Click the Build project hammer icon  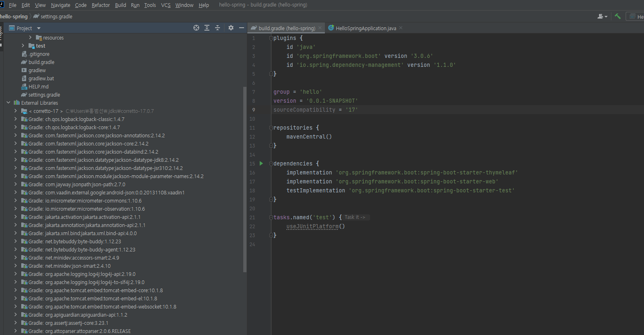(617, 16)
